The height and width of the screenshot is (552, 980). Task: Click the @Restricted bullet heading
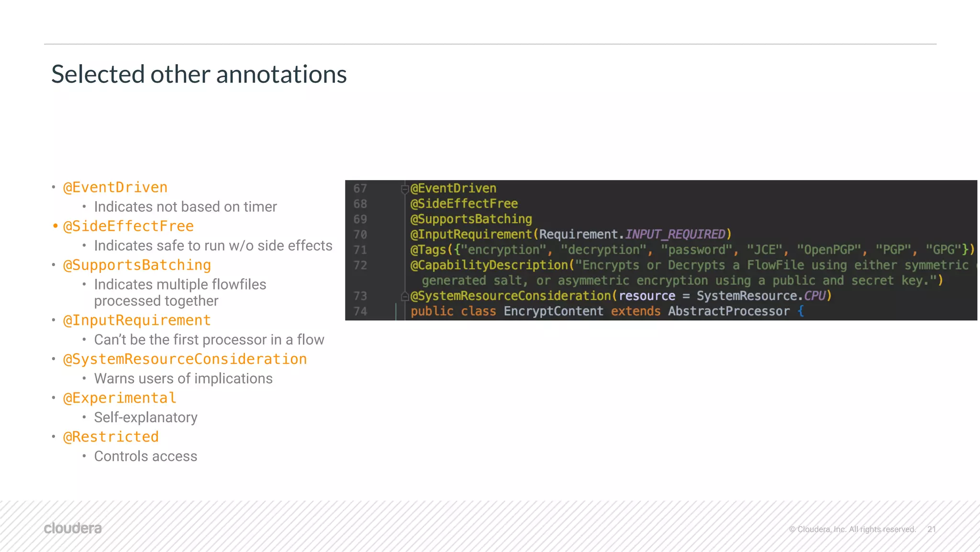click(x=111, y=436)
